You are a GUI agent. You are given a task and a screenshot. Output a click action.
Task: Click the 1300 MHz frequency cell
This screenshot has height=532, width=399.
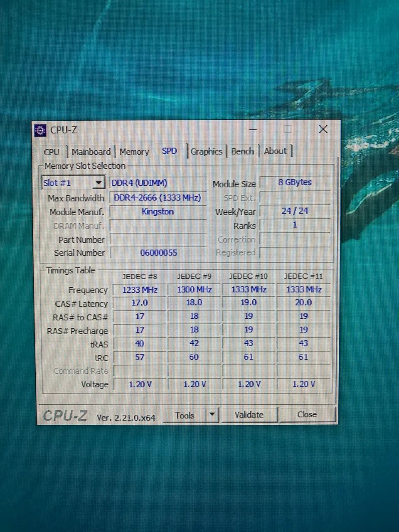coord(194,290)
